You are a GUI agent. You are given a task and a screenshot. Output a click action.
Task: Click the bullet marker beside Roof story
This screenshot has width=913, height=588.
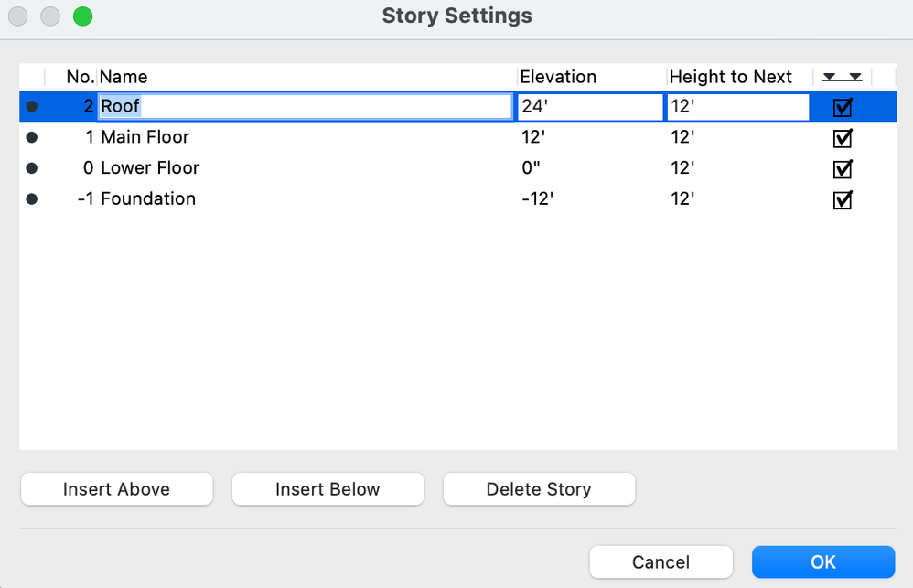coord(32,107)
